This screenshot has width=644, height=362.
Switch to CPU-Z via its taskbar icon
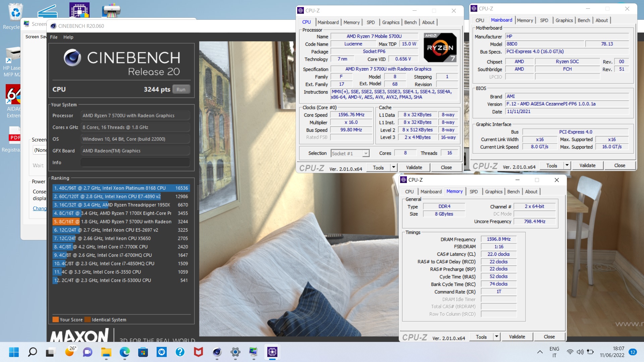pyautogui.click(x=272, y=352)
